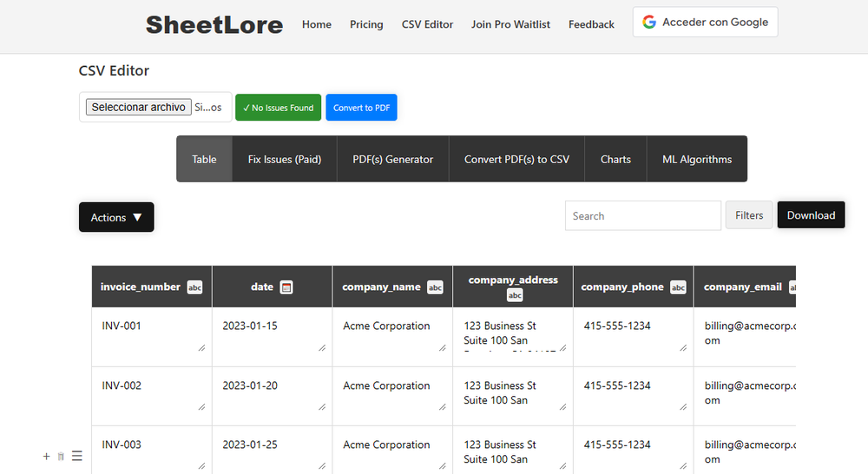
Task: Open the Fix Issues (Paid) tab
Action: [285, 159]
